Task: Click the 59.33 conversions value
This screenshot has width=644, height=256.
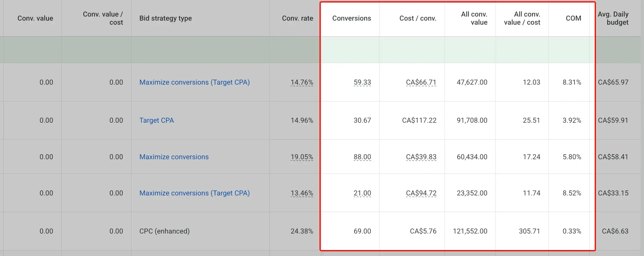Action: point(362,82)
